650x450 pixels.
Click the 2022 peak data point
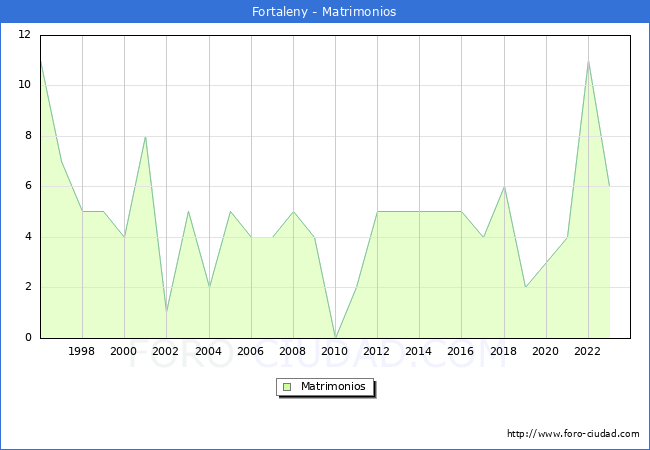[588, 60]
